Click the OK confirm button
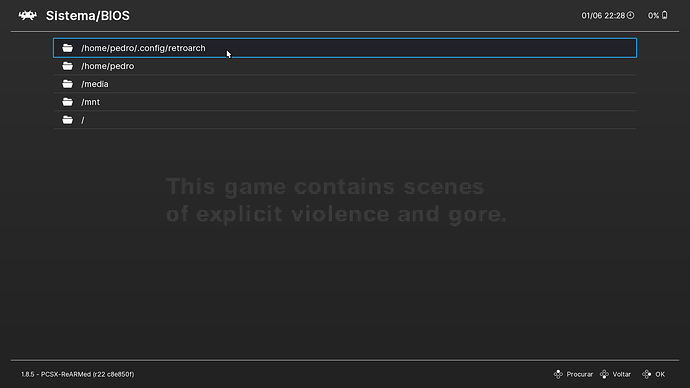The width and height of the screenshot is (690, 388). coord(653,374)
